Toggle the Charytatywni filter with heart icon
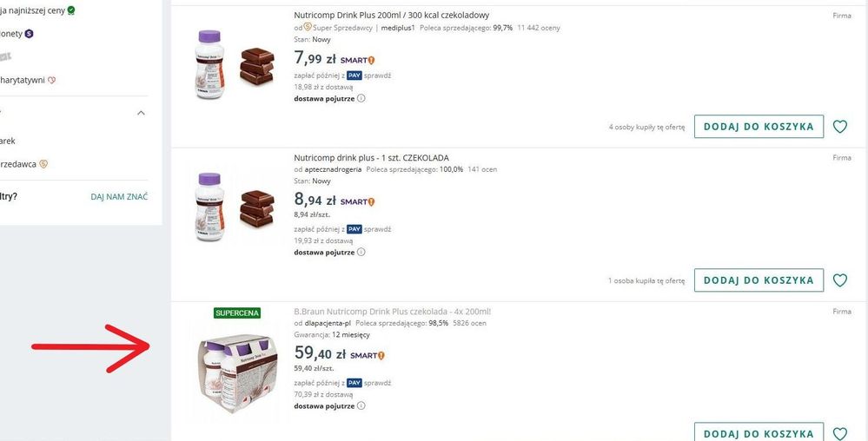The width and height of the screenshot is (868, 441). pyautogui.click(x=51, y=81)
